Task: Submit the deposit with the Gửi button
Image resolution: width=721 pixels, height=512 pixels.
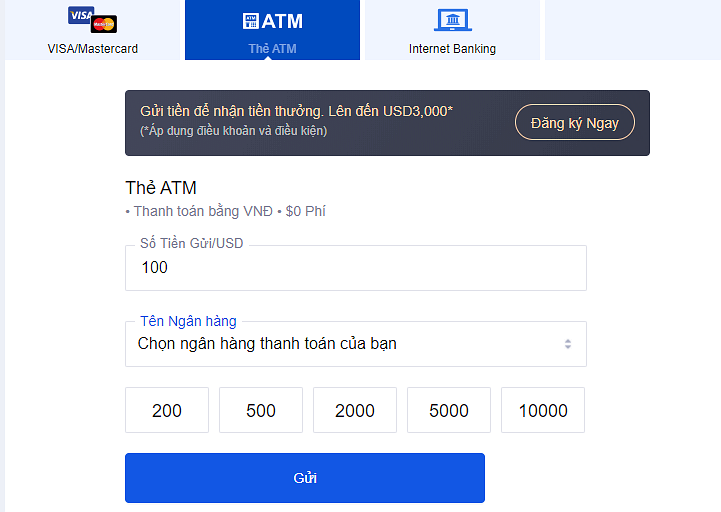Action: point(305,478)
